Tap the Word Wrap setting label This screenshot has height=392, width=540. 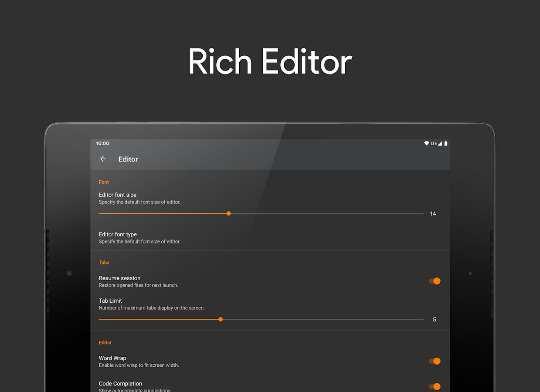[x=112, y=358]
